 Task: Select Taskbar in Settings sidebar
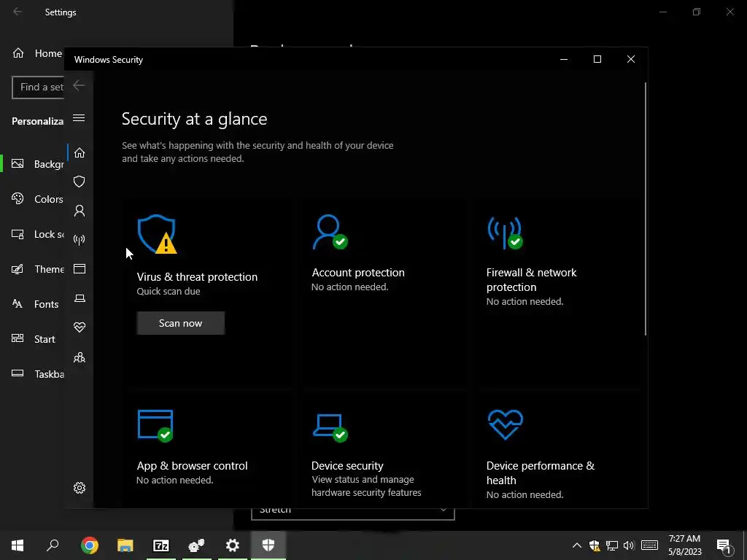click(x=37, y=374)
